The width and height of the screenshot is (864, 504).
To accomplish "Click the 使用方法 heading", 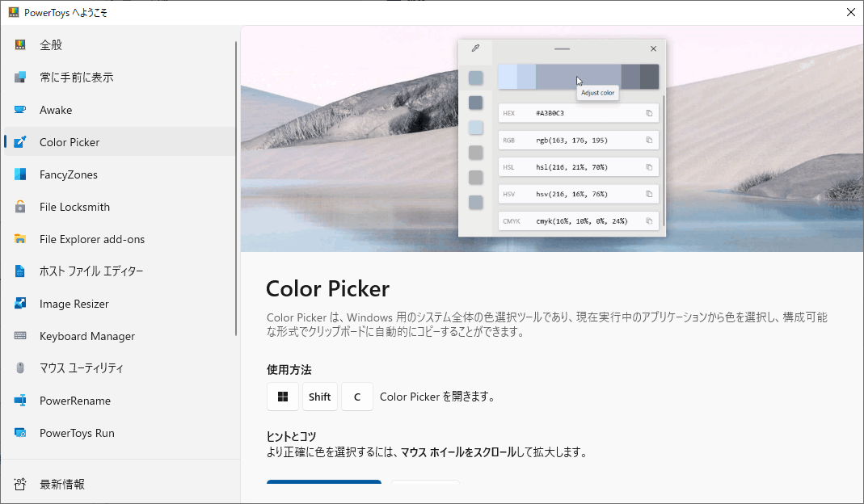I will (289, 370).
